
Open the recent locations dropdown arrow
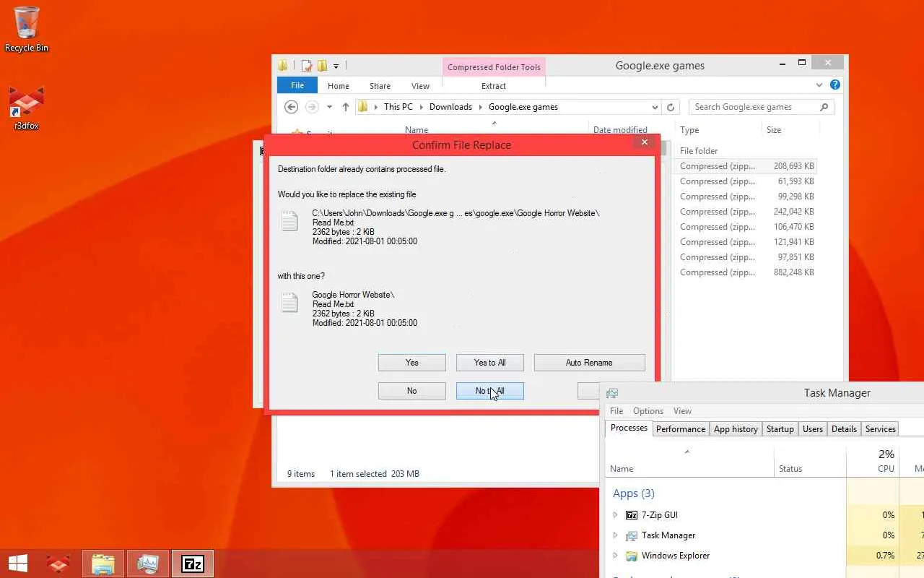click(x=329, y=107)
